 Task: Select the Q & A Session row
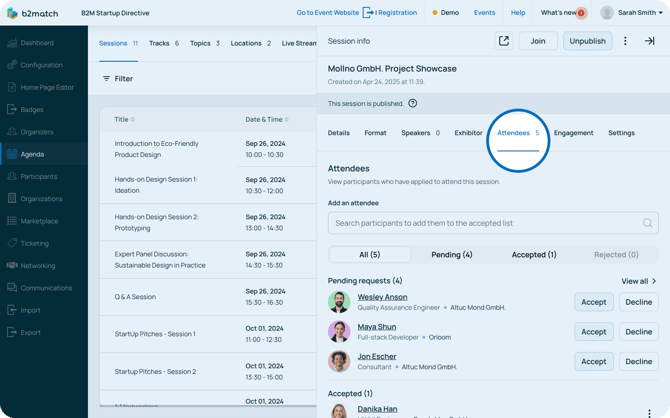coord(208,297)
